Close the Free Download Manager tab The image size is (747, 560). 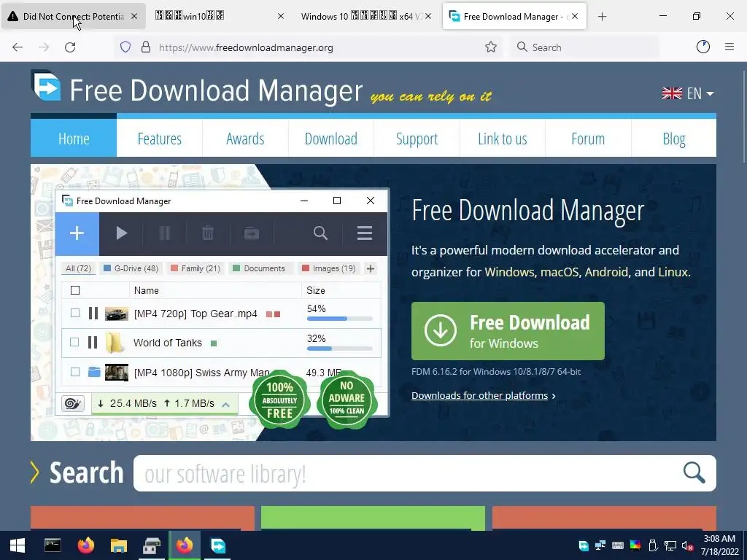pos(575,16)
